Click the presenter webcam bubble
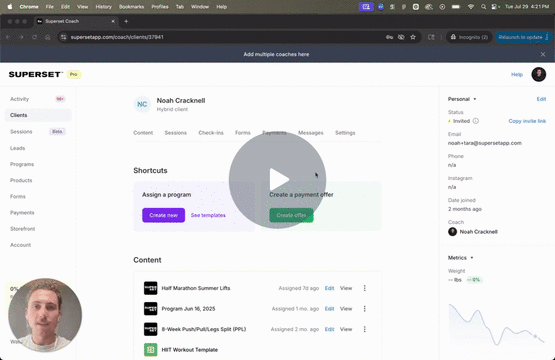The image size is (555, 360). pyautogui.click(x=45, y=315)
